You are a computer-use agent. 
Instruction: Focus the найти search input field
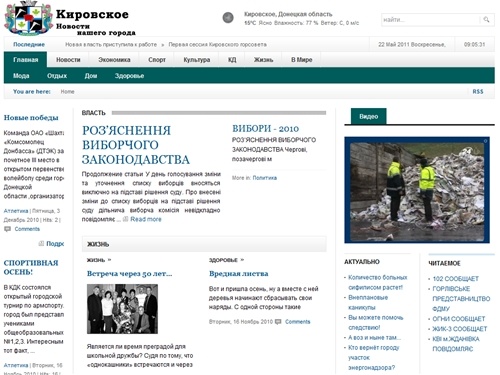pyautogui.click(x=430, y=20)
